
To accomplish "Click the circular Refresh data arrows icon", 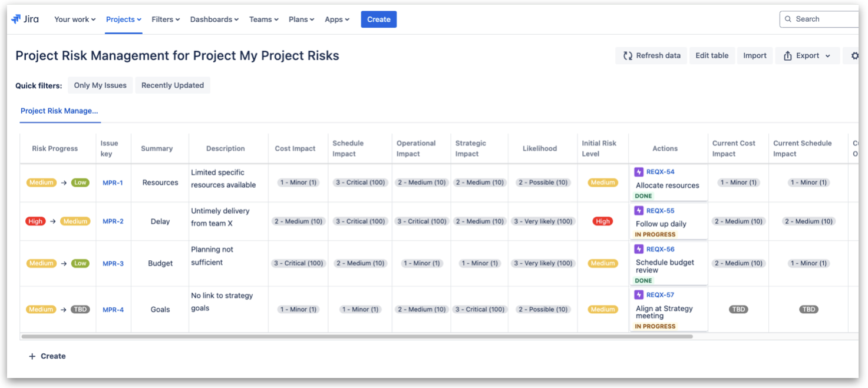I will point(627,55).
